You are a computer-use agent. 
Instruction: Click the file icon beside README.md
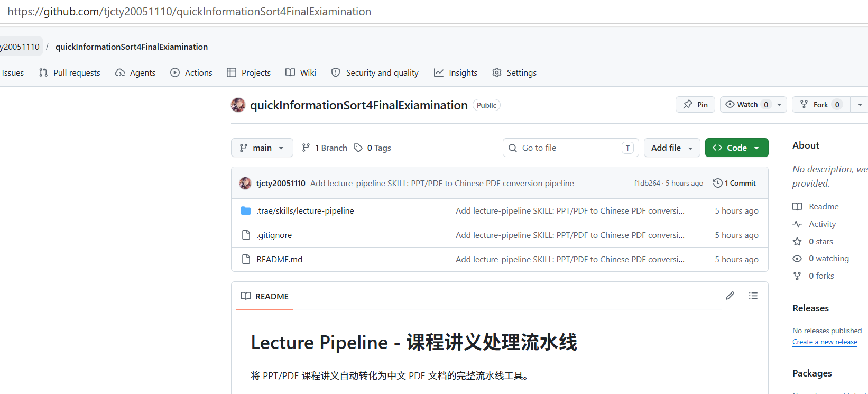[246, 259]
